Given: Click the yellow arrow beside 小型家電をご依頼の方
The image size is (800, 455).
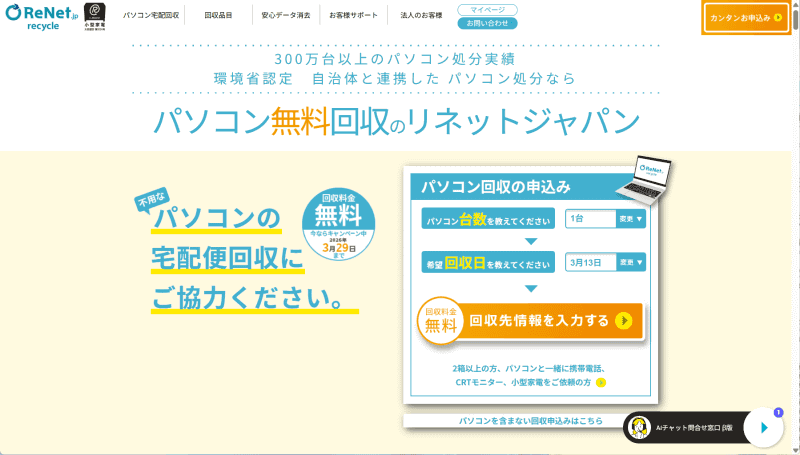Looking at the screenshot, I should point(601,383).
